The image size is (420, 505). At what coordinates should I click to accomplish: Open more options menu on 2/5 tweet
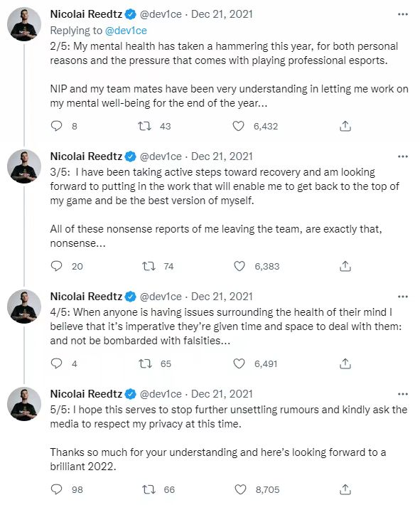tap(403, 14)
